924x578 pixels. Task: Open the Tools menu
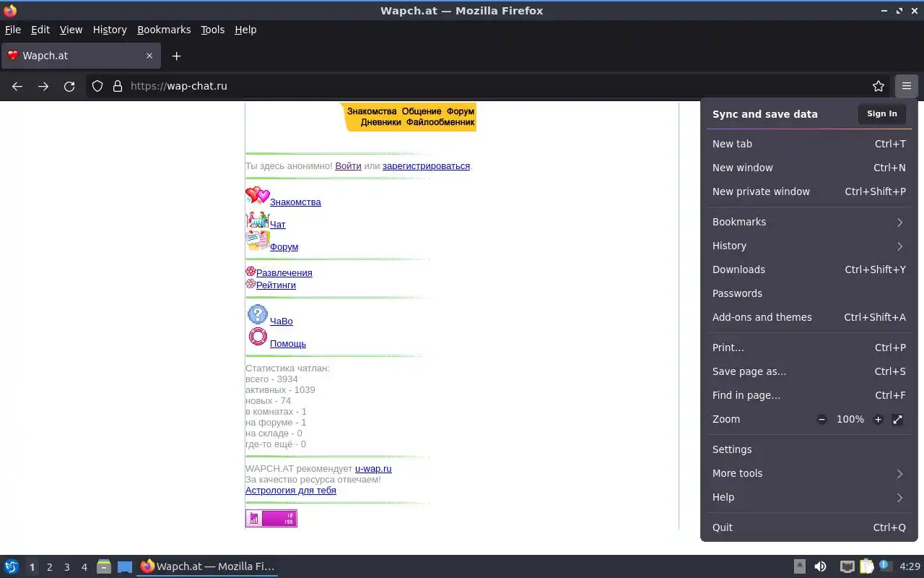point(213,30)
